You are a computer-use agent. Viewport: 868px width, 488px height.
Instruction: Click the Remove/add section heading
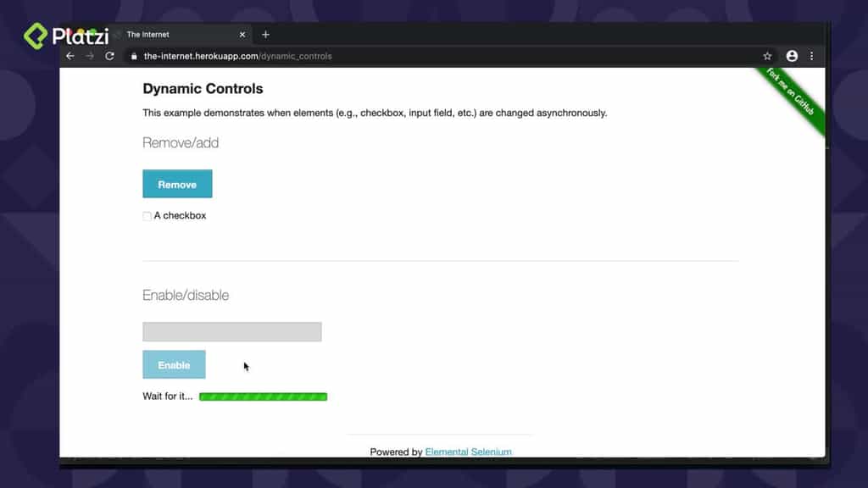(181, 142)
